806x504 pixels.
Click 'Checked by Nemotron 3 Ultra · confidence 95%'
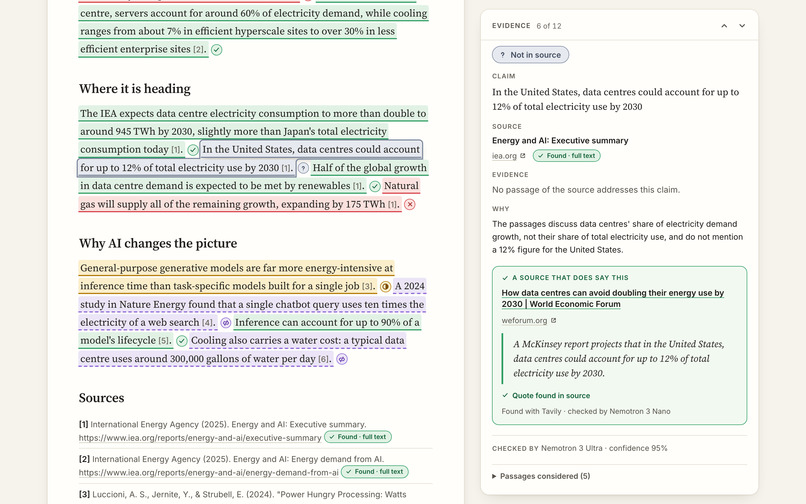[x=579, y=448]
